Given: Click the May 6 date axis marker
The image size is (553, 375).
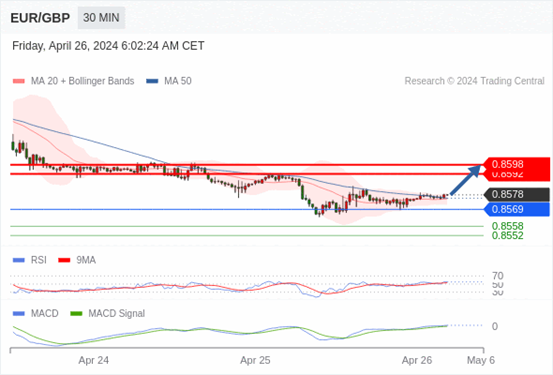Looking at the screenshot, I should coord(481,360).
